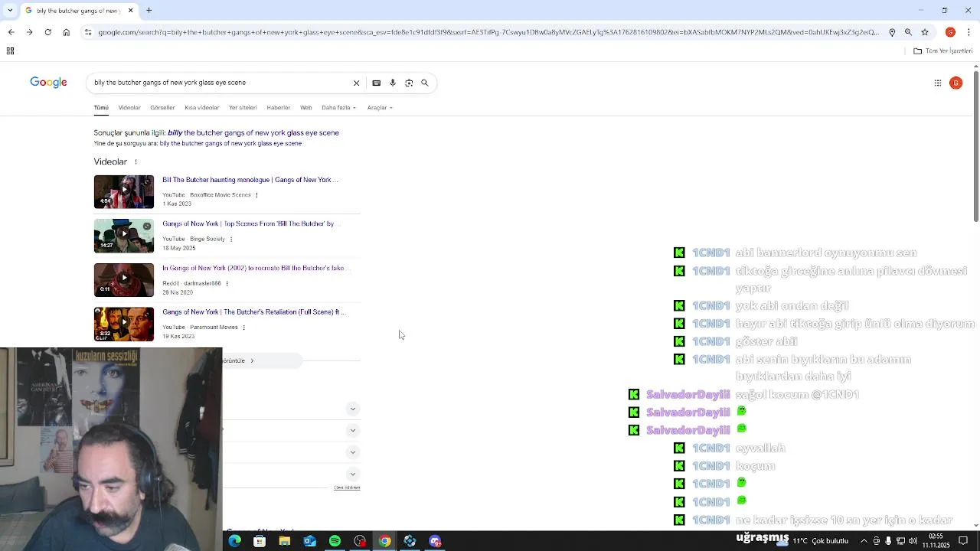Expand the Daha fazla dropdown
The width and height of the screenshot is (980, 551).
click(338, 108)
